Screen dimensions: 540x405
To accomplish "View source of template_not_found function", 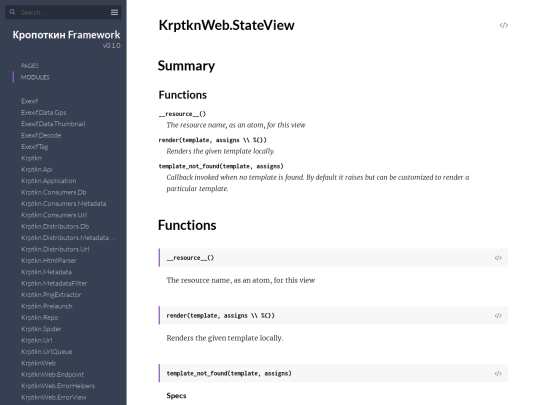I will click(498, 374).
